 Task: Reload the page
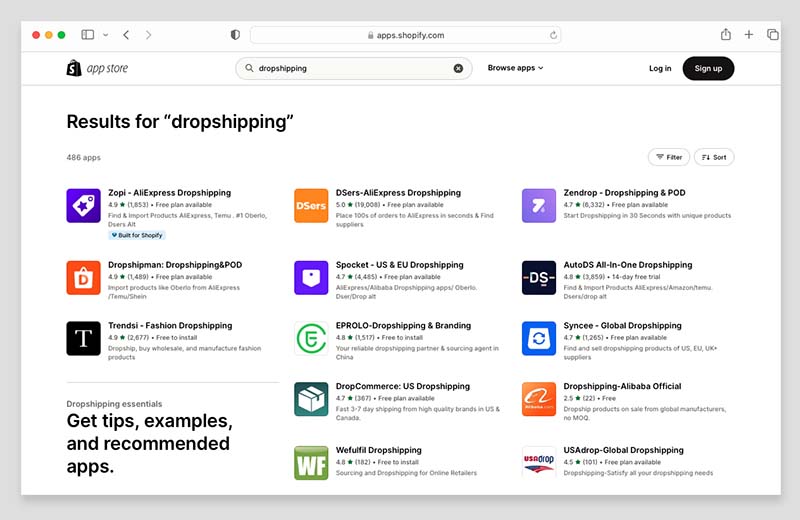(x=553, y=35)
